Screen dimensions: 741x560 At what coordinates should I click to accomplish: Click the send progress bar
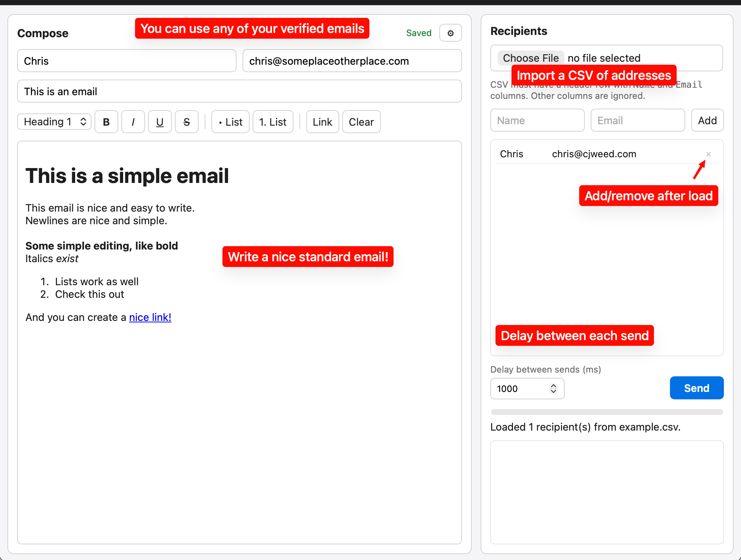coord(607,412)
